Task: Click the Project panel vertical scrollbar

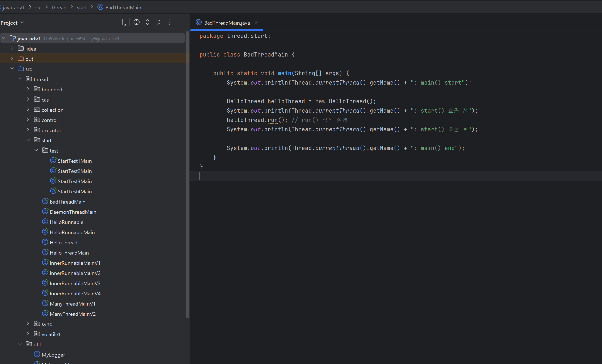Action: click(x=188, y=174)
